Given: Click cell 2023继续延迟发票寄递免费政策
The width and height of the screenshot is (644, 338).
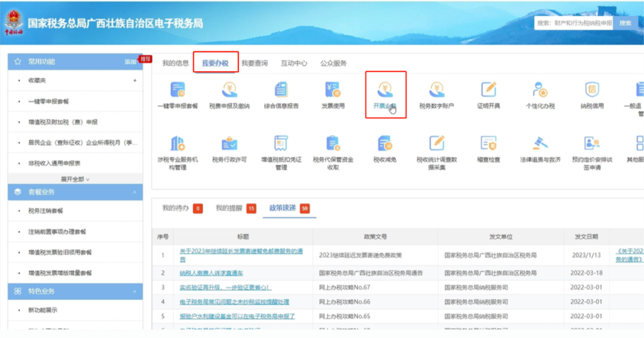Looking at the screenshot, I should pos(360,255).
